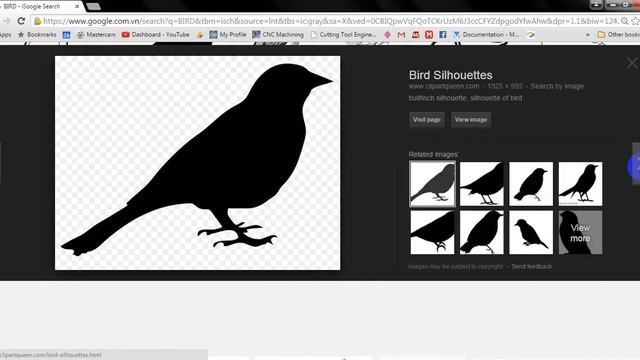Open the Other bookmarks folder
The height and width of the screenshot is (360, 640).
coord(618,35)
